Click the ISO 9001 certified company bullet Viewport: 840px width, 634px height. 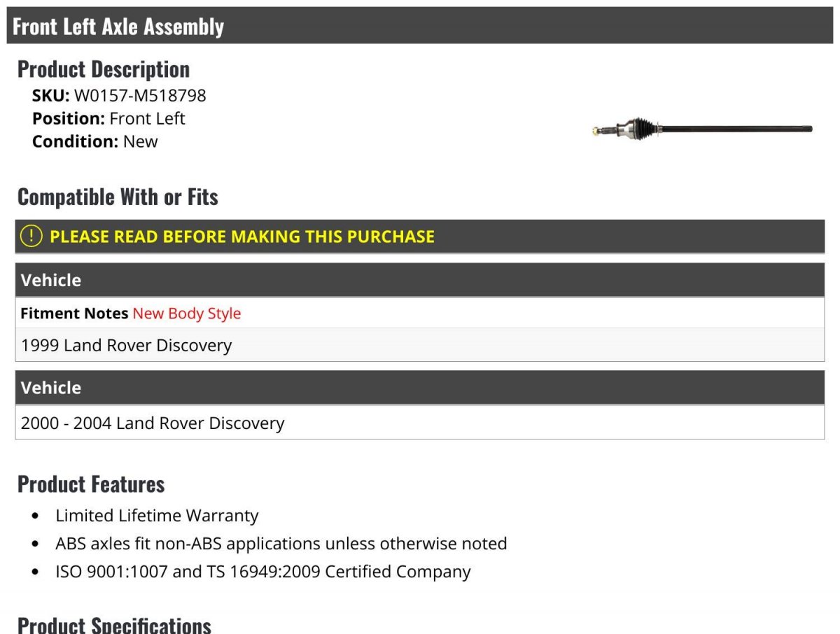click(x=263, y=572)
